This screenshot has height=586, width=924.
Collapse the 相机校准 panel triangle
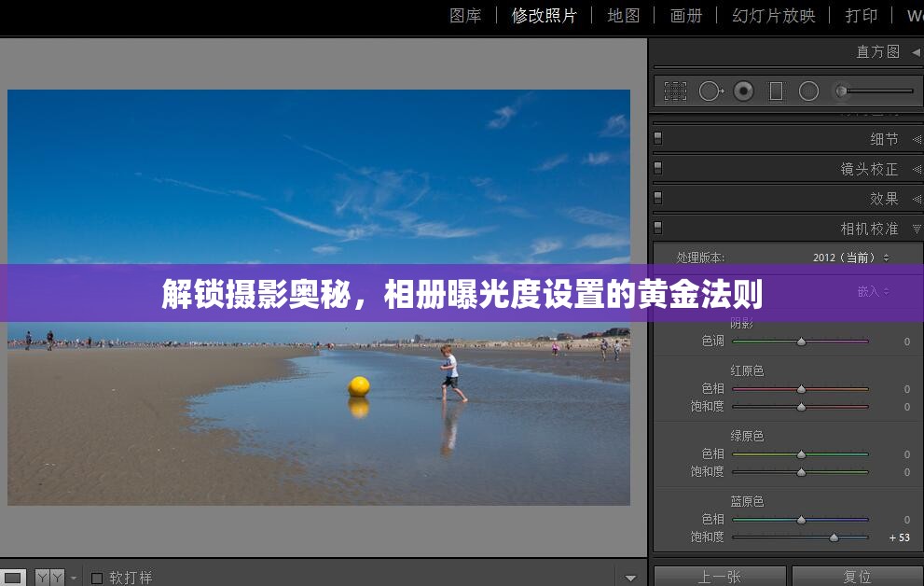click(x=917, y=229)
